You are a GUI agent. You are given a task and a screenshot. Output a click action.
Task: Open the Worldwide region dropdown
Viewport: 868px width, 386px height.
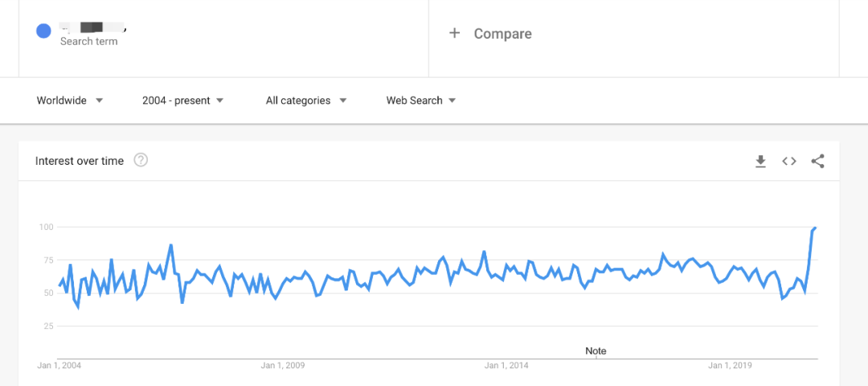[70, 101]
